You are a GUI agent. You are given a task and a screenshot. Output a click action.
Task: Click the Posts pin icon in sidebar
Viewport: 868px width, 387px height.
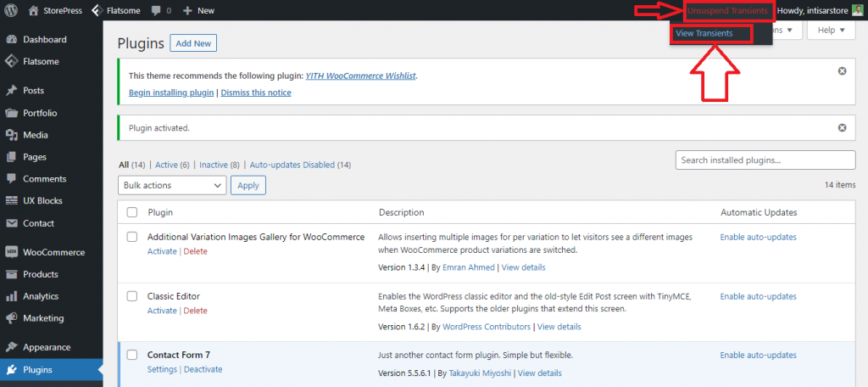pyautogui.click(x=11, y=90)
